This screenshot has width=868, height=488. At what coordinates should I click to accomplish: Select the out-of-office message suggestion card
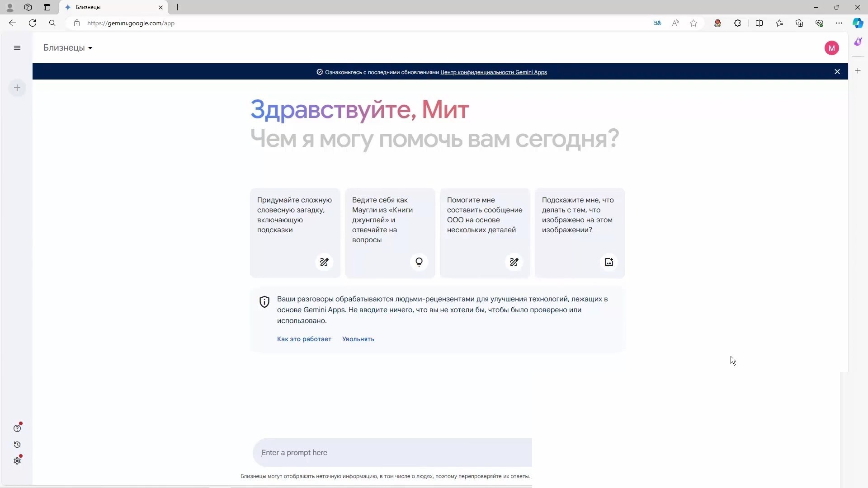coord(485,233)
